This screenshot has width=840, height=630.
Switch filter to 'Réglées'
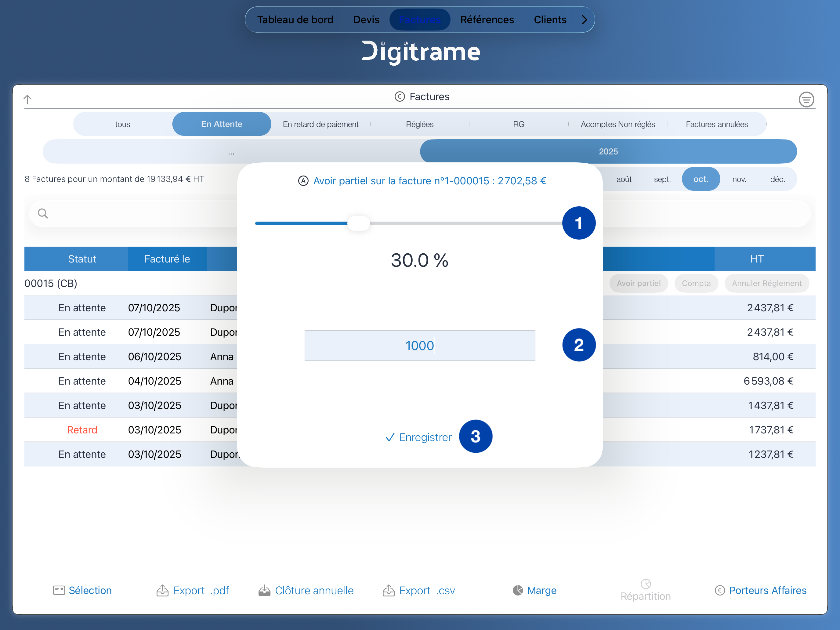point(420,124)
